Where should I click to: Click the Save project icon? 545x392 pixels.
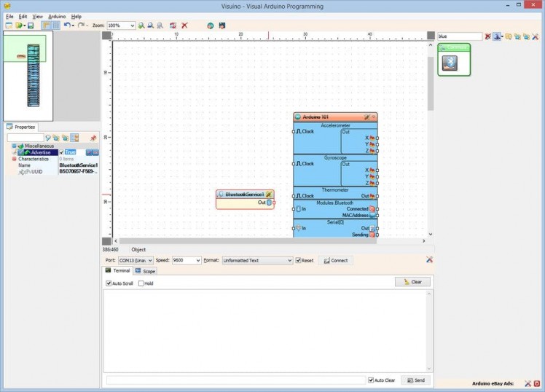[31, 26]
